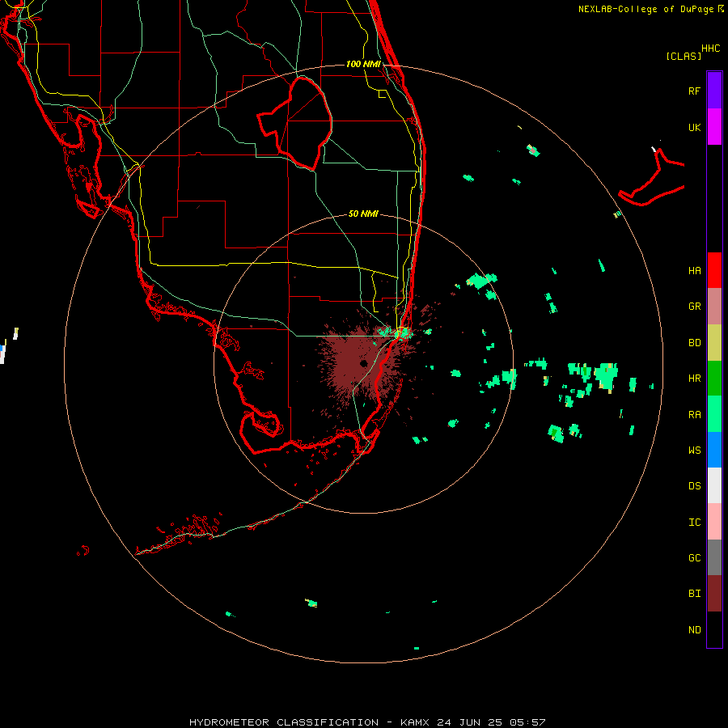Click the HA legend label
The height and width of the screenshot is (728, 728).
click(x=695, y=270)
